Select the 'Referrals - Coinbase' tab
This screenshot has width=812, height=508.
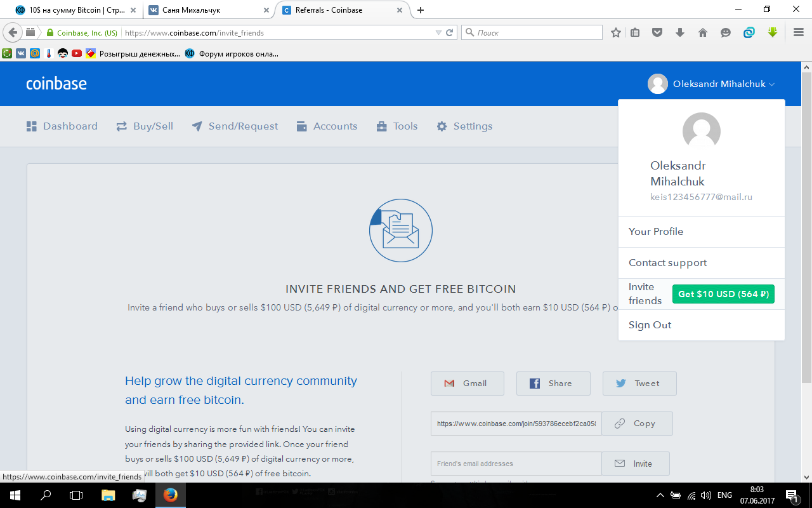[x=343, y=10]
